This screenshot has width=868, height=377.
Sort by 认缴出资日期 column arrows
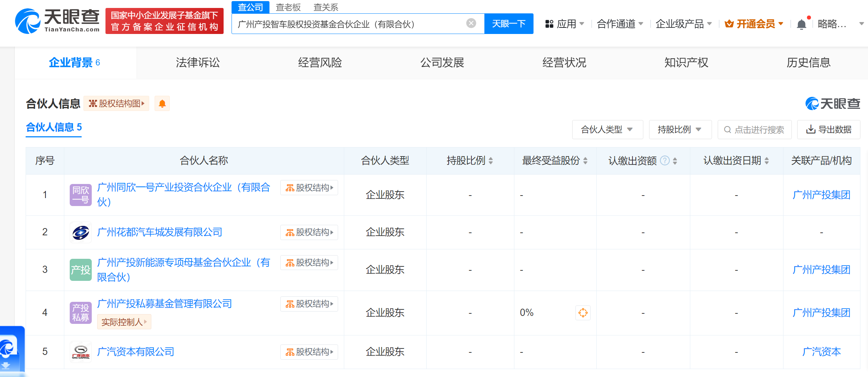coord(767,161)
